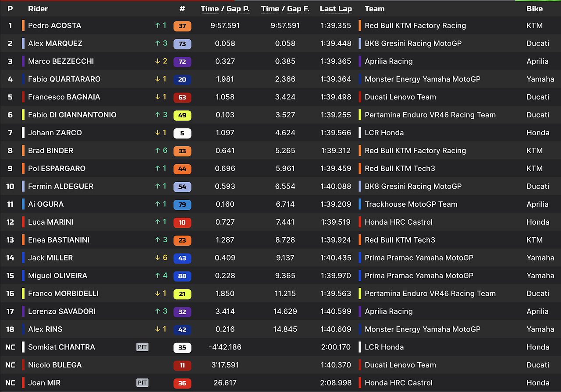
Task: Click Pedro Acosta's number 37 badge
Action: [182, 26]
